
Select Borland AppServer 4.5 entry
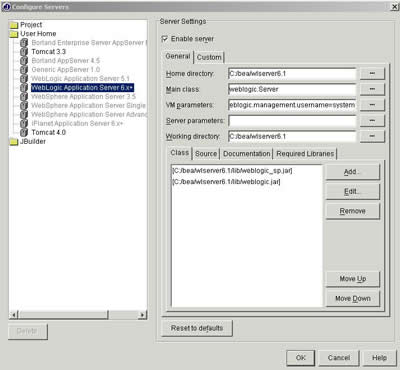tap(66, 61)
